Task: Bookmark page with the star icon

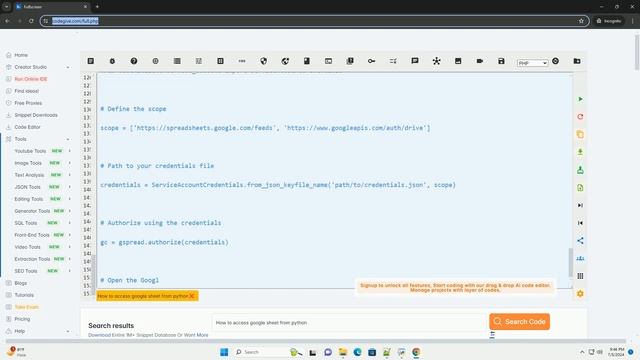Action: pos(581,21)
